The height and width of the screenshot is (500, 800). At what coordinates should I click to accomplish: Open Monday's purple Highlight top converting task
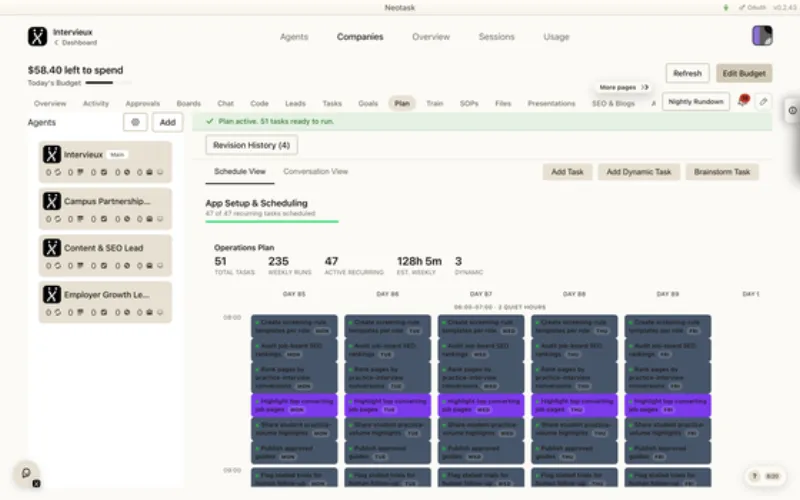point(294,405)
